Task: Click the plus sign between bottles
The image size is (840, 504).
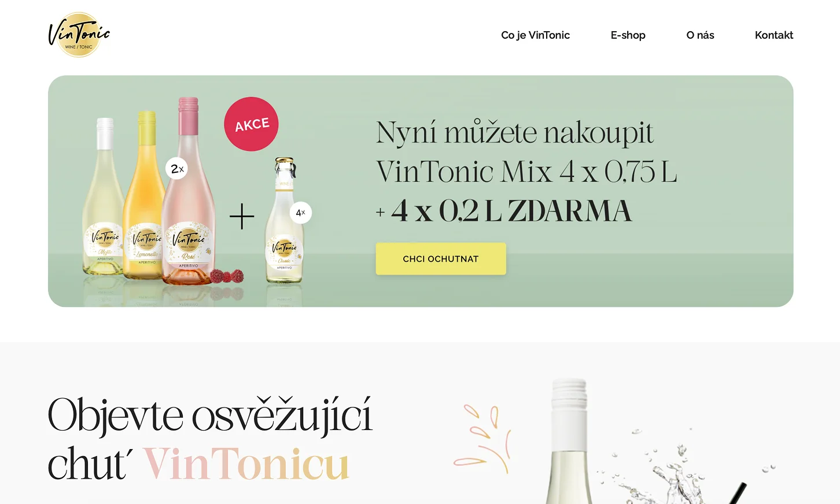Action: click(x=242, y=217)
